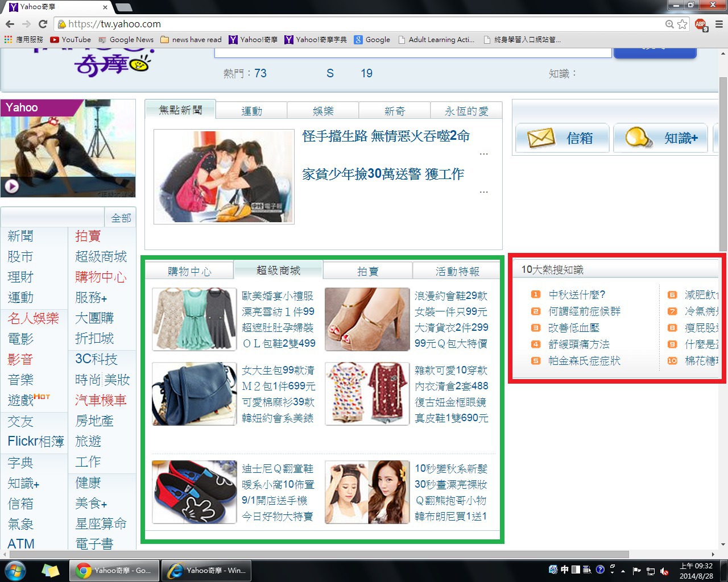Open trending topic 中秋送什麼?

point(577,294)
